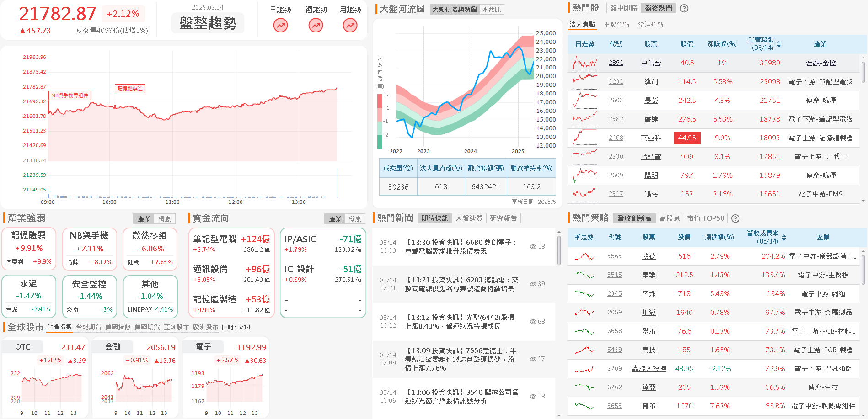Open the help icon next to 熱門策略
This screenshot has width=868, height=419.
coord(735,218)
